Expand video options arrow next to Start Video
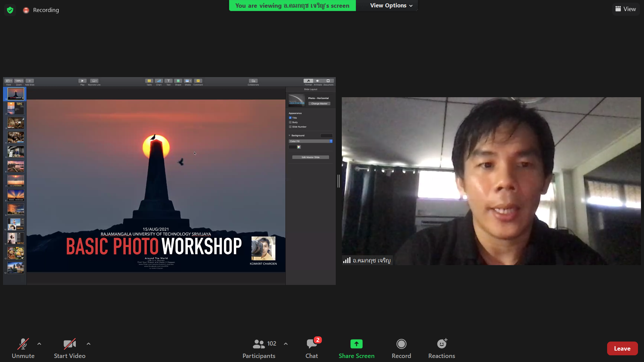This screenshot has width=644, height=362. tap(89, 344)
